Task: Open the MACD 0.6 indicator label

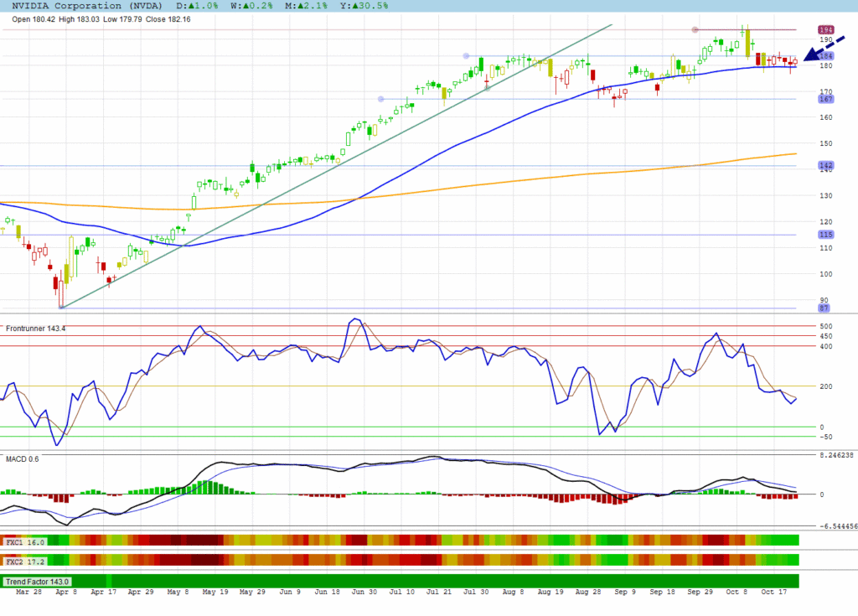Action: [23, 458]
